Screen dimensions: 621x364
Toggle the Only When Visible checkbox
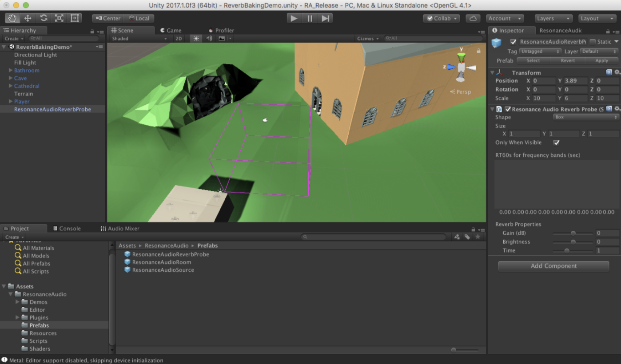(x=556, y=142)
